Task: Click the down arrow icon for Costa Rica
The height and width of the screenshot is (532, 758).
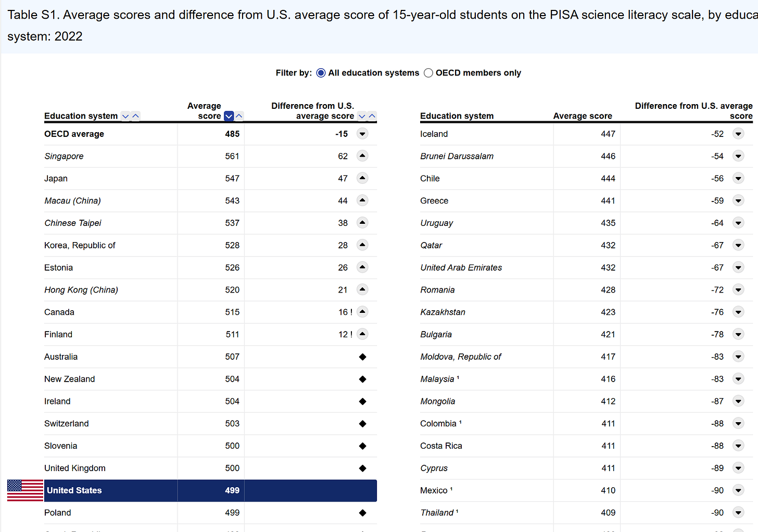Action: [x=738, y=445]
